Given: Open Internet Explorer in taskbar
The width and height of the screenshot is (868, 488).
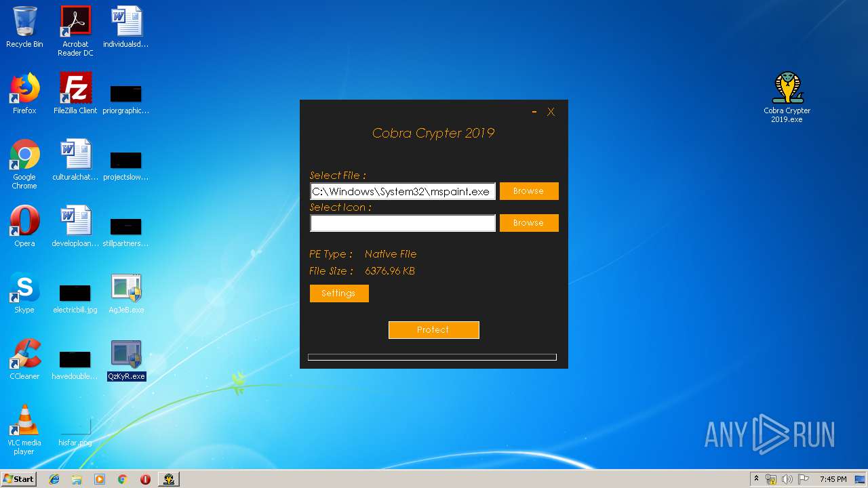Looking at the screenshot, I should point(54,479).
